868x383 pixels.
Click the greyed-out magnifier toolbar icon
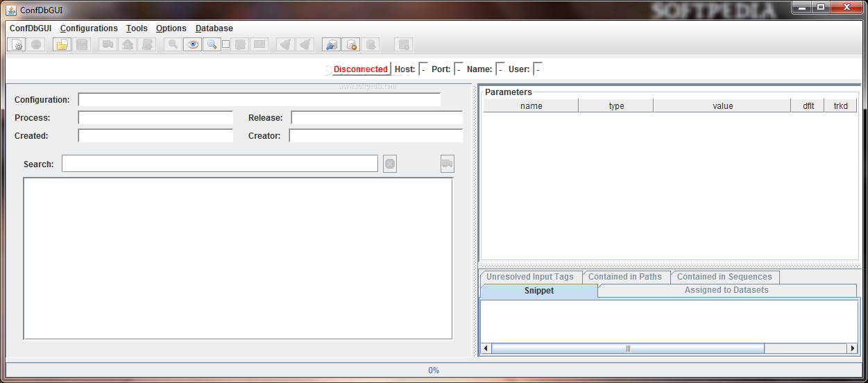(x=173, y=44)
